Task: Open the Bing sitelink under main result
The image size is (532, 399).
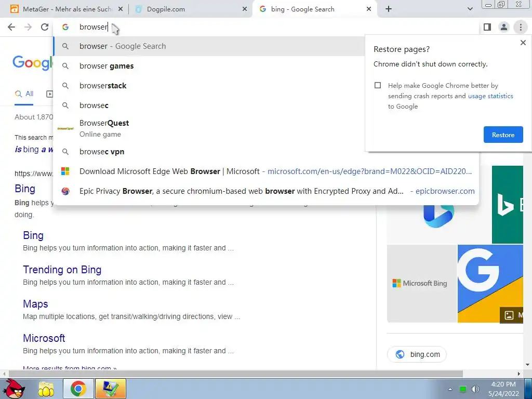Action: click(33, 235)
